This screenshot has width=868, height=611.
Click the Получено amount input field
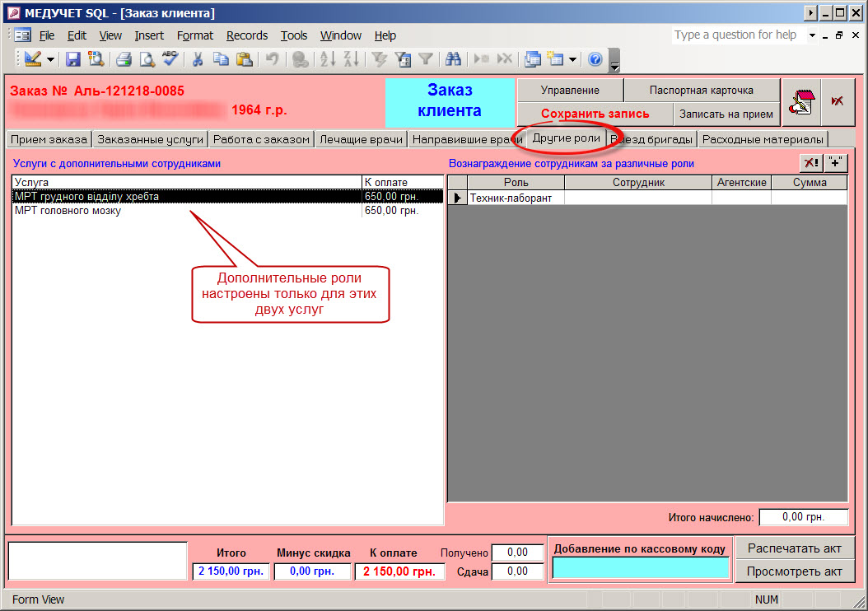pyautogui.click(x=517, y=553)
